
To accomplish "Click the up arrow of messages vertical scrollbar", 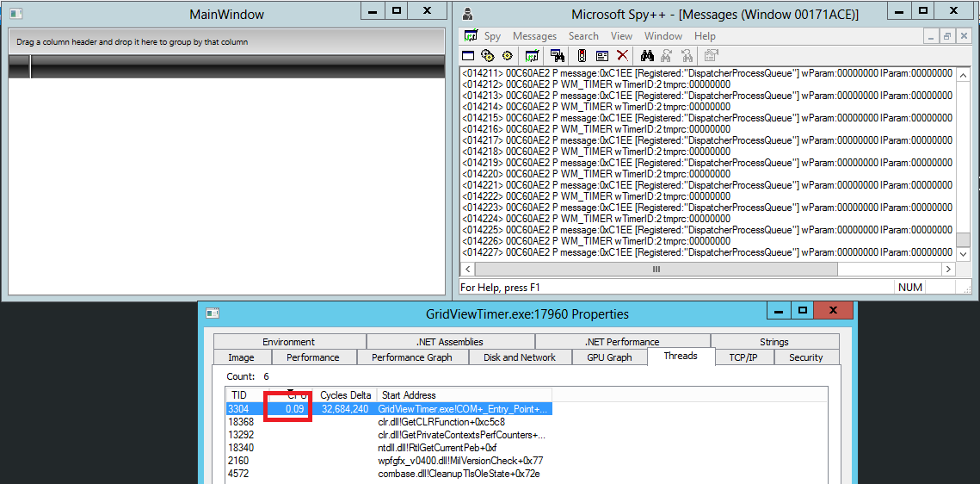I will coord(962,74).
